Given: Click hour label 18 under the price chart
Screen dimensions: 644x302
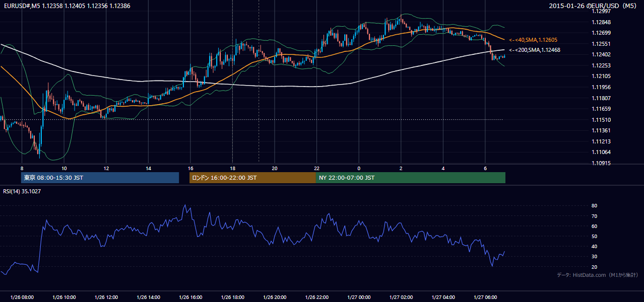Looking at the screenshot, I should (232, 168).
